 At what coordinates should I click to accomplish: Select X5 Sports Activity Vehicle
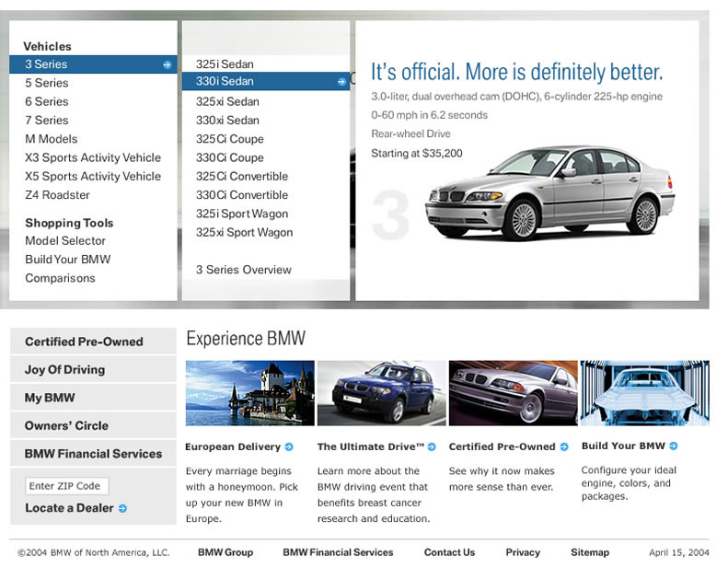point(93,177)
